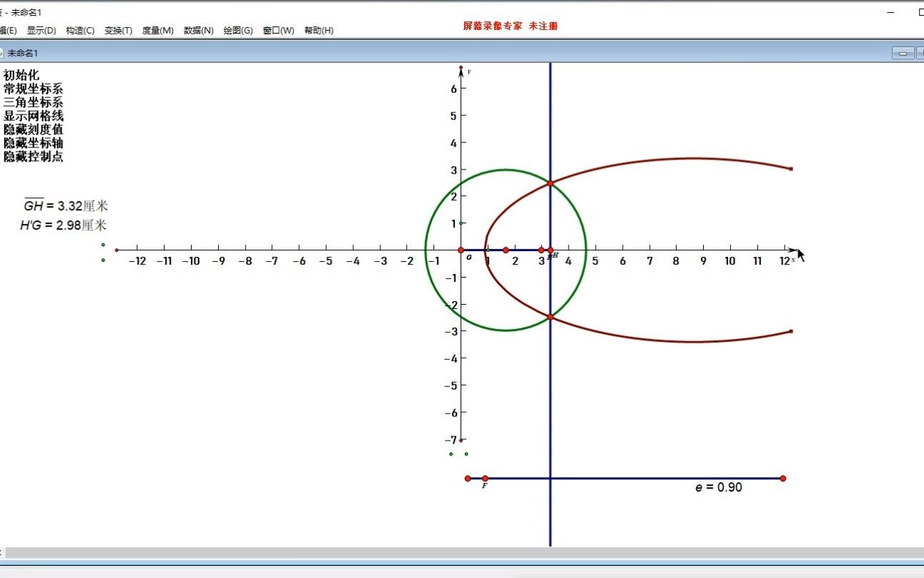This screenshot has height=578, width=924.
Task: Select point H on the x-axis
Action: (550, 250)
